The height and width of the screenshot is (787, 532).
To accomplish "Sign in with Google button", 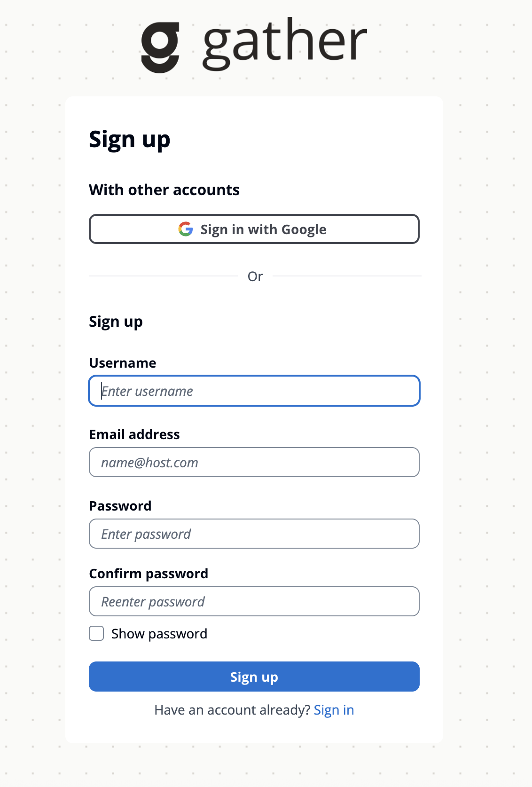I will point(254,229).
